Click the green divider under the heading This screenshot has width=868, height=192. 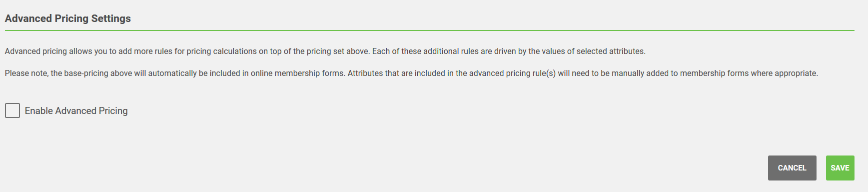click(x=430, y=30)
